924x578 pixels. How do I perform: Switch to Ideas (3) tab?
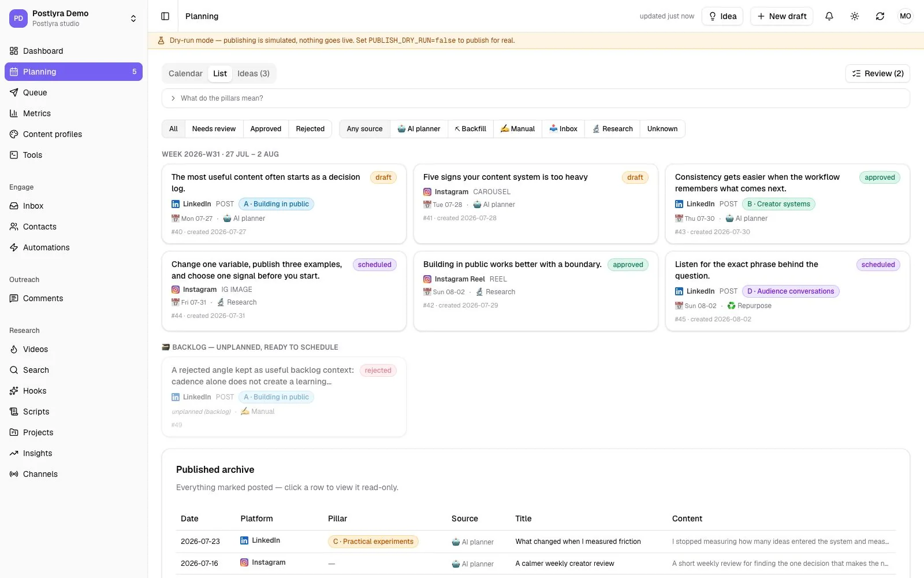[x=254, y=73]
